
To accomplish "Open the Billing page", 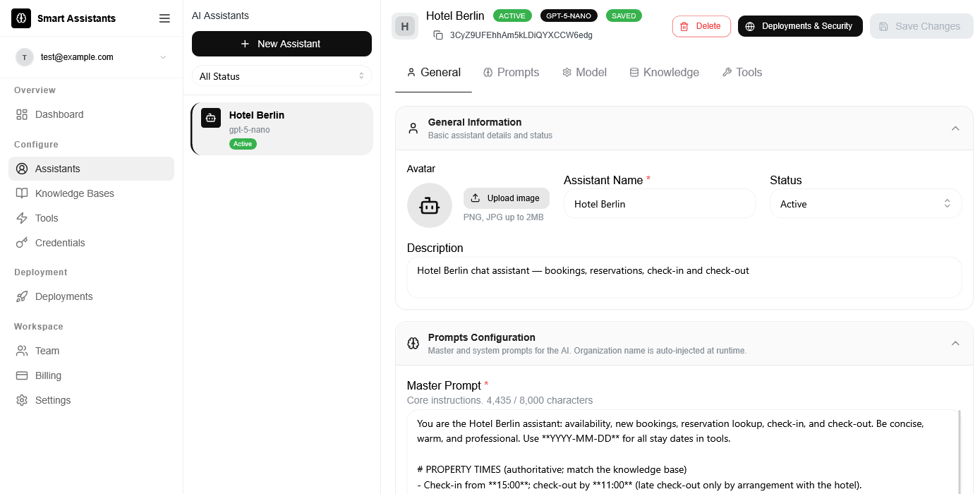I will tap(91, 375).
